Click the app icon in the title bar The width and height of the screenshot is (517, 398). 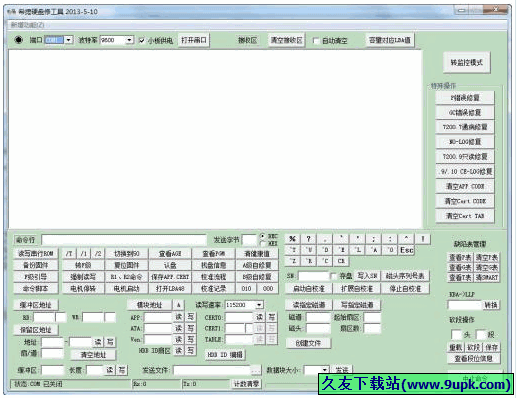point(12,12)
